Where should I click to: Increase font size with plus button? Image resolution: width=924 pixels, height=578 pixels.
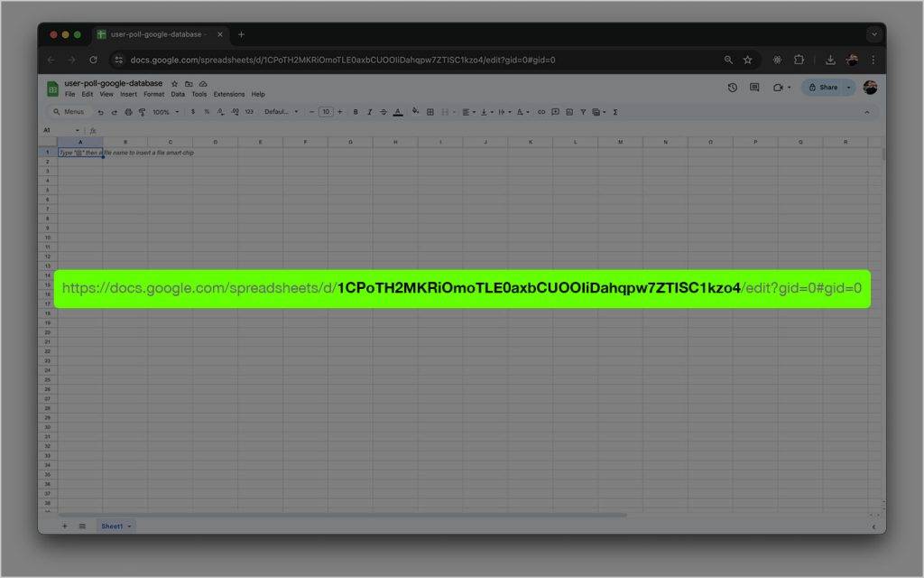(340, 112)
